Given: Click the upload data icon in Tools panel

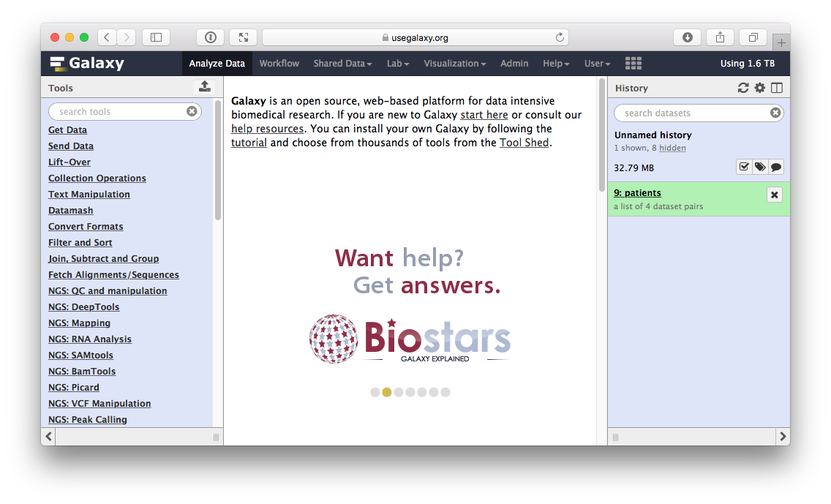Looking at the screenshot, I should pos(205,86).
